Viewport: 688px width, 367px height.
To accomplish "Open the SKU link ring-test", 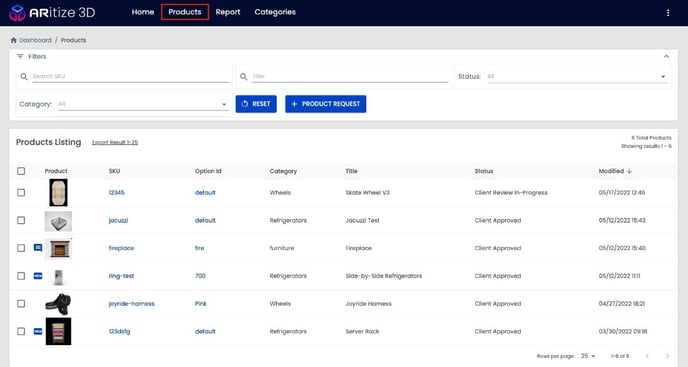I will coord(122,276).
